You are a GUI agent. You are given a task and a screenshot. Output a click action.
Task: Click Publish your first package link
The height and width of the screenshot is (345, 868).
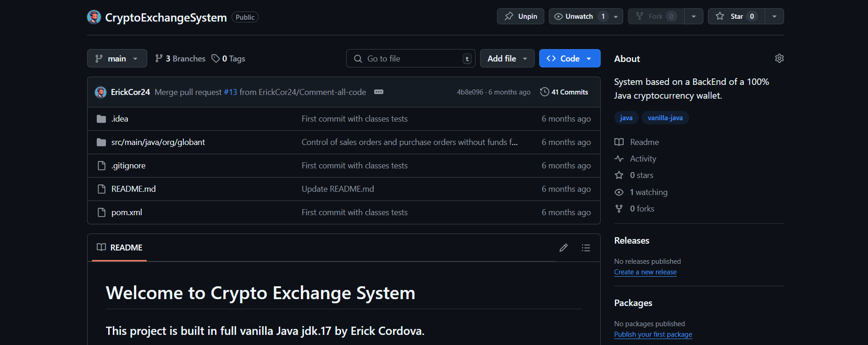(653, 334)
